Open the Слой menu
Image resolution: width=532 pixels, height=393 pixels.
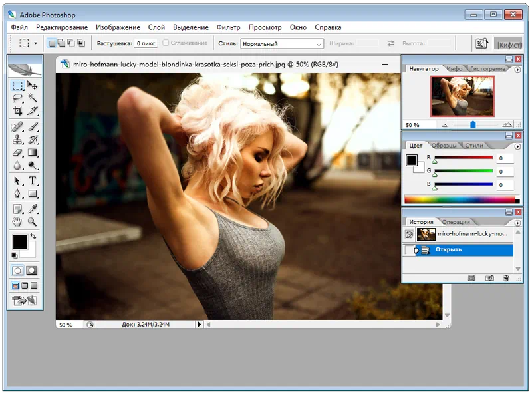[x=156, y=27]
